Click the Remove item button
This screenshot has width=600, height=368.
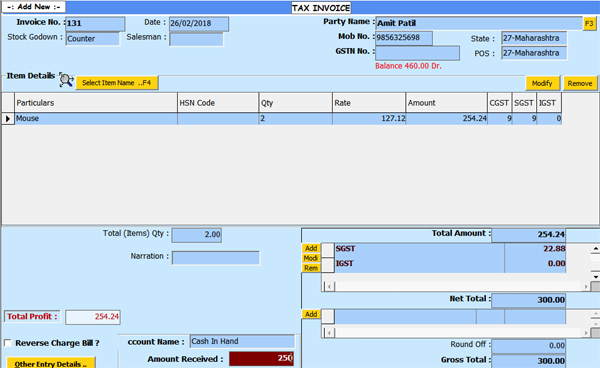[580, 83]
